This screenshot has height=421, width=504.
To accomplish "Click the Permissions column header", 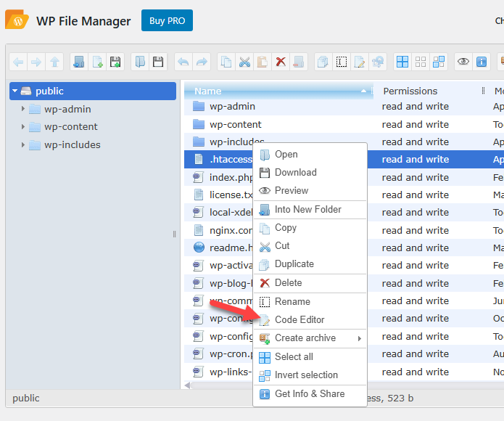I will pyautogui.click(x=410, y=91).
